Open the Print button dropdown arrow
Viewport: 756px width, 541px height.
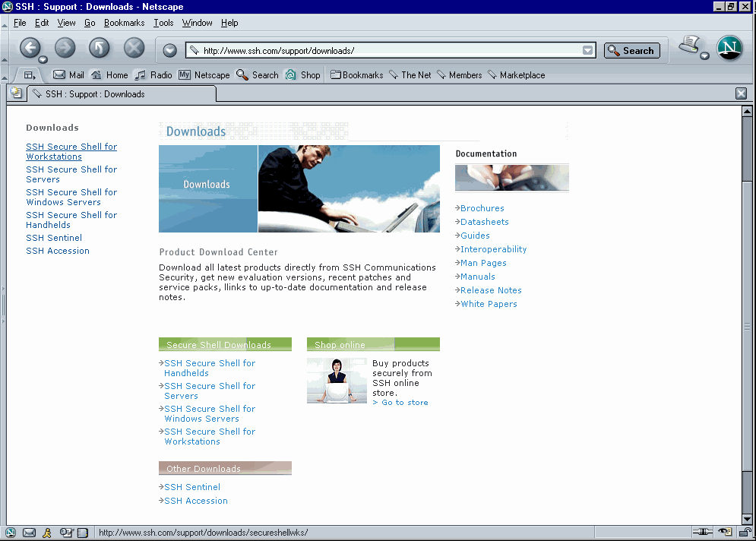(705, 55)
